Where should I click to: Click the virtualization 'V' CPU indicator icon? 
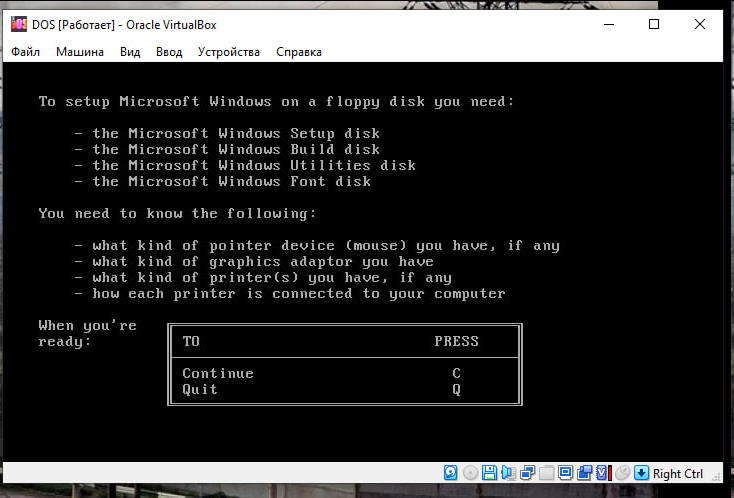(602, 473)
